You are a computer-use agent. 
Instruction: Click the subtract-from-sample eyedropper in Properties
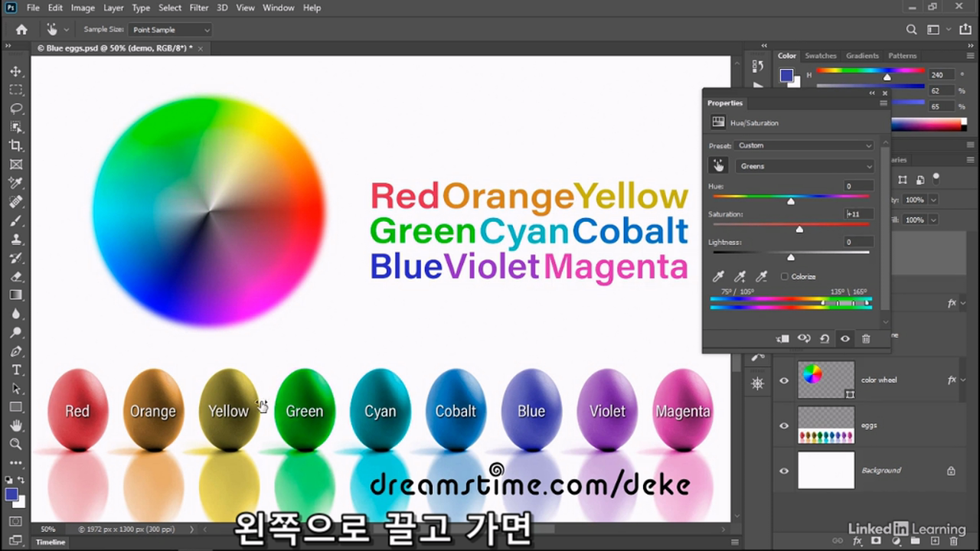(x=761, y=276)
